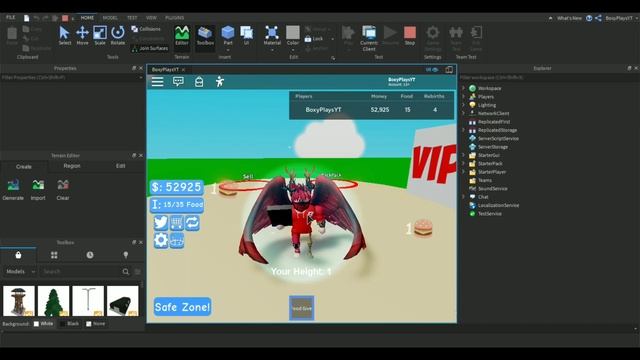This screenshot has height=360, width=640.
Task: Insert a new Part
Action: pyautogui.click(x=228, y=36)
